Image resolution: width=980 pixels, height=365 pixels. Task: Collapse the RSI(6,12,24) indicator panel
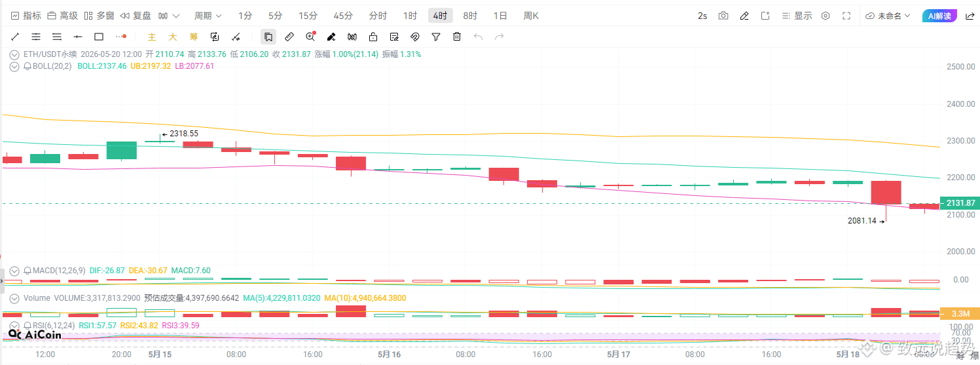(x=14, y=326)
